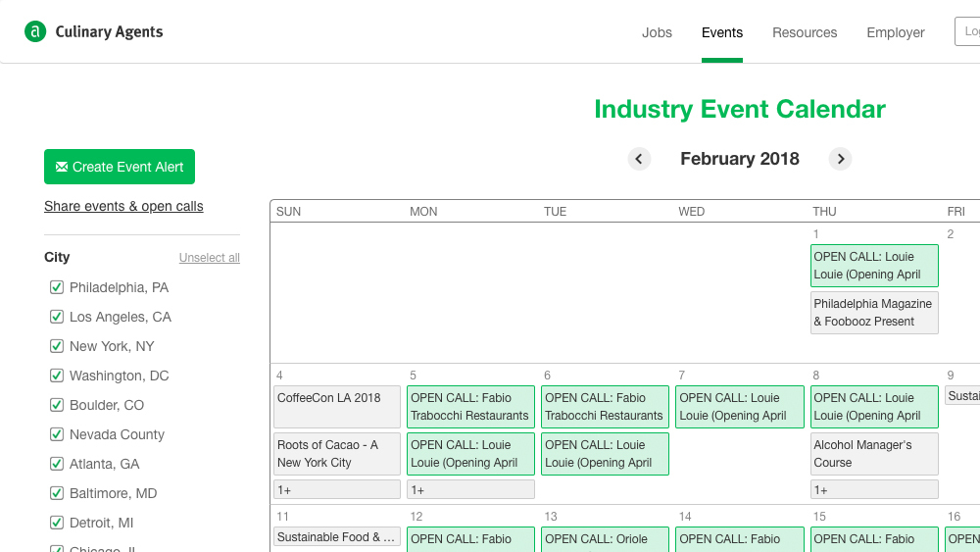980x552 pixels.
Task: Uncheck Nevada County city filter
Action: pyautogui.click(x=57, y=434)
